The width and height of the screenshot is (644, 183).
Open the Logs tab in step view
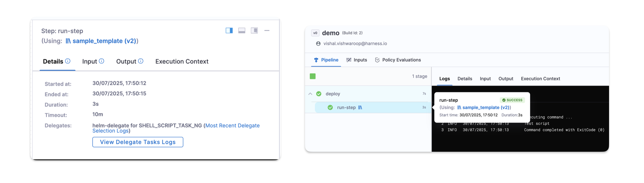[x=444, y=79]
